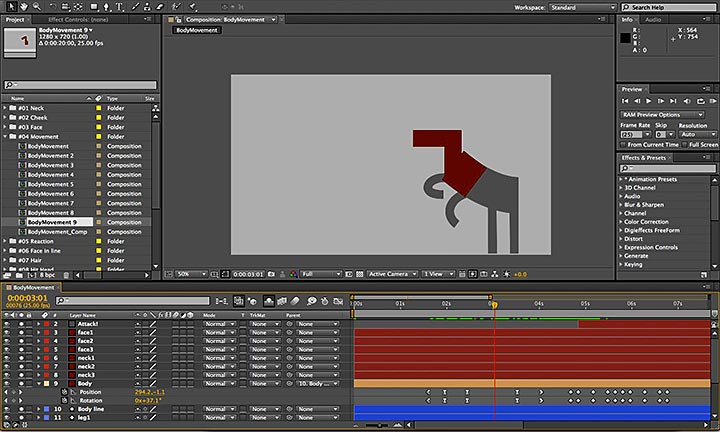The image size is (720, 432).
Task: Switch to the Project tab
Action: point(15,19)
